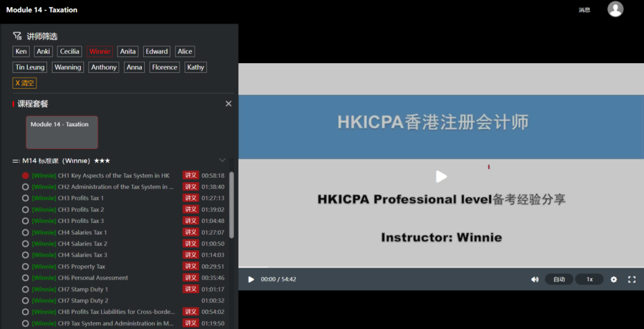Open handout for CH5 Property Tax

coord(191,266)
